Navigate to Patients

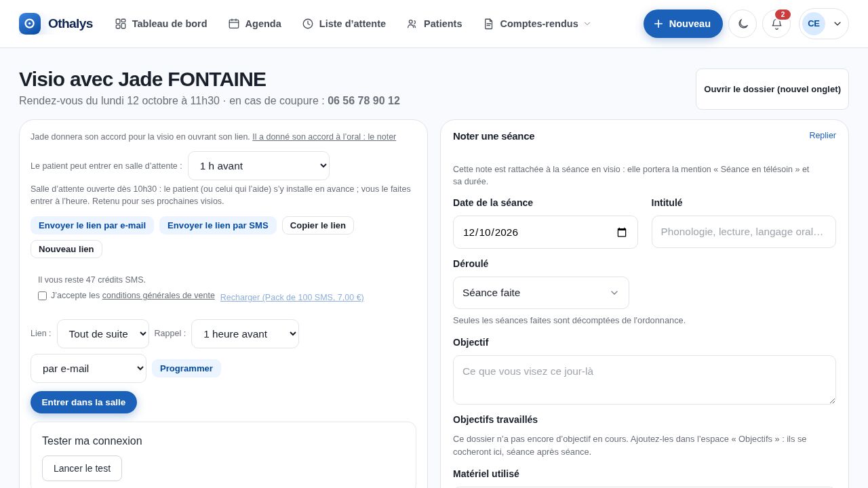pos(434,24)
